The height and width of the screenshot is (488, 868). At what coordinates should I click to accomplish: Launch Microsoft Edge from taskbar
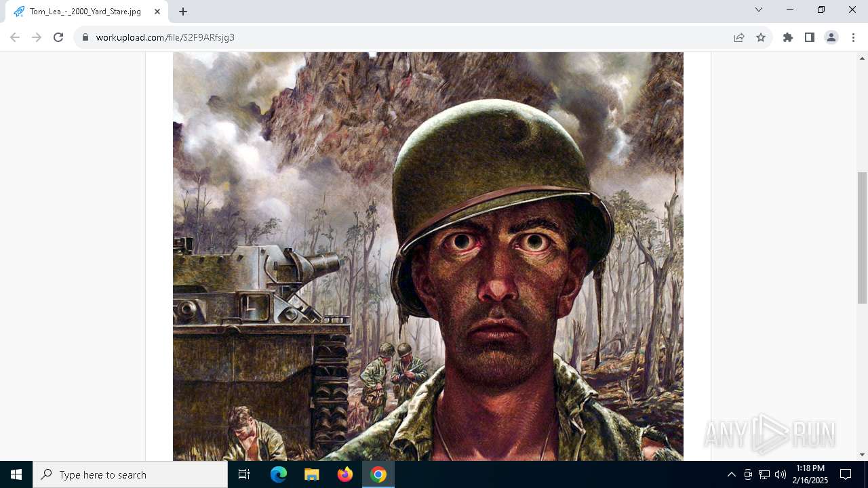279,474
